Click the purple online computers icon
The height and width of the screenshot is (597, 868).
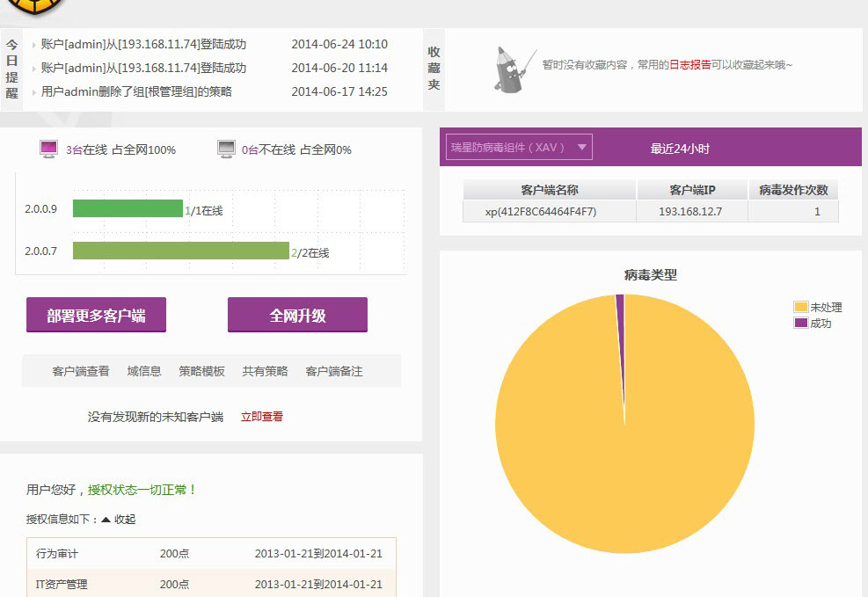(48, 149)
